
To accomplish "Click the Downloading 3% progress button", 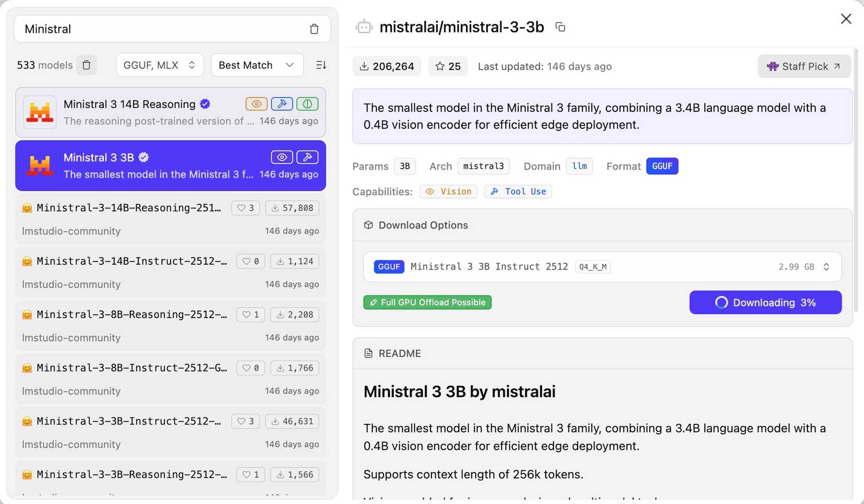I will pyautogui.click(x=765, y=303).
